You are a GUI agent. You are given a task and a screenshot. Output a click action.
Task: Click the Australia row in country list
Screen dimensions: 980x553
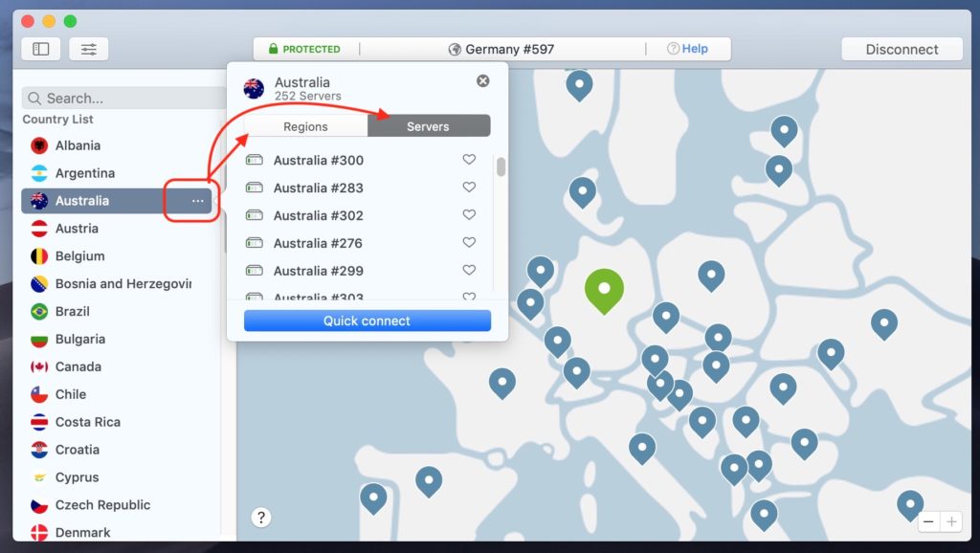pyautogui.click(x=117, y=201)
